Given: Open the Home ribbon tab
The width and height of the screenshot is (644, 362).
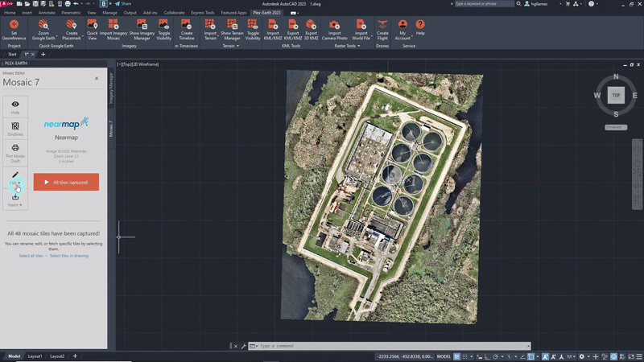Looking at the screenshot, I should (10, 13).
